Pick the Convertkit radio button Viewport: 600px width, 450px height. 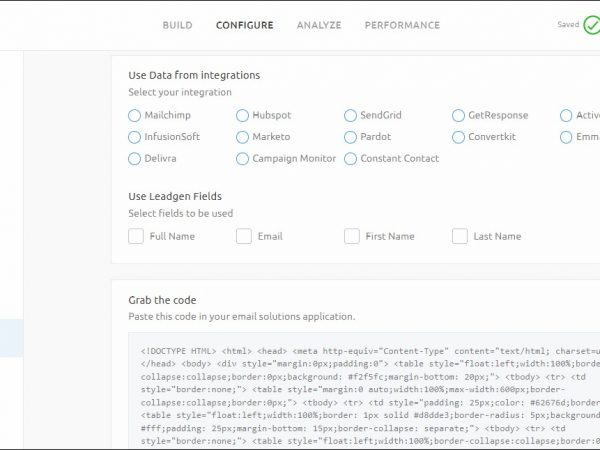459,137
